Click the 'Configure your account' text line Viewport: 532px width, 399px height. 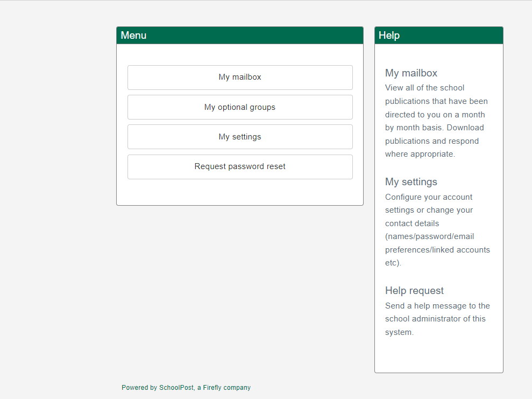point(429,197)
